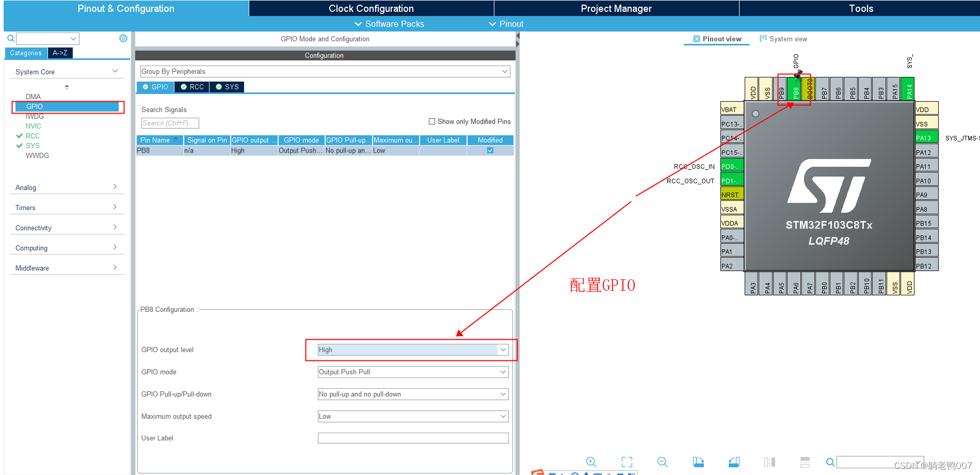Select the Pinout view tab
The height and width of the screenshot is (475, 980).
pos(717,39)
